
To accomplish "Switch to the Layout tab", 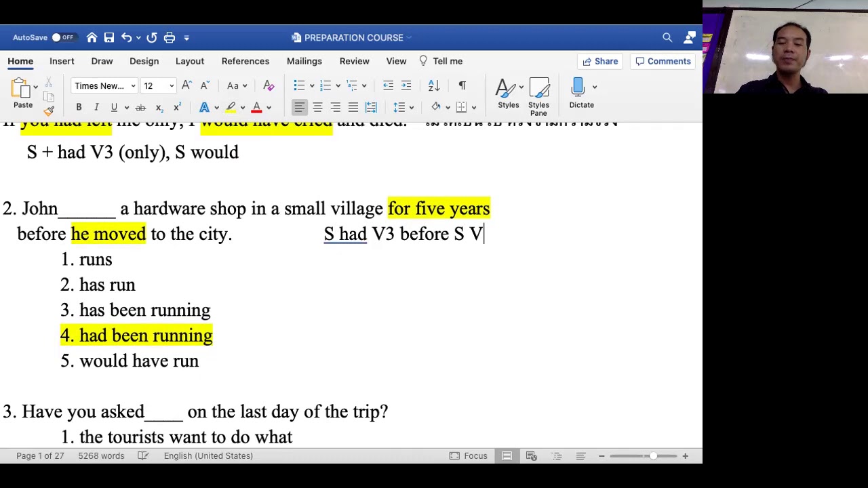I will (x=190, y=61).
